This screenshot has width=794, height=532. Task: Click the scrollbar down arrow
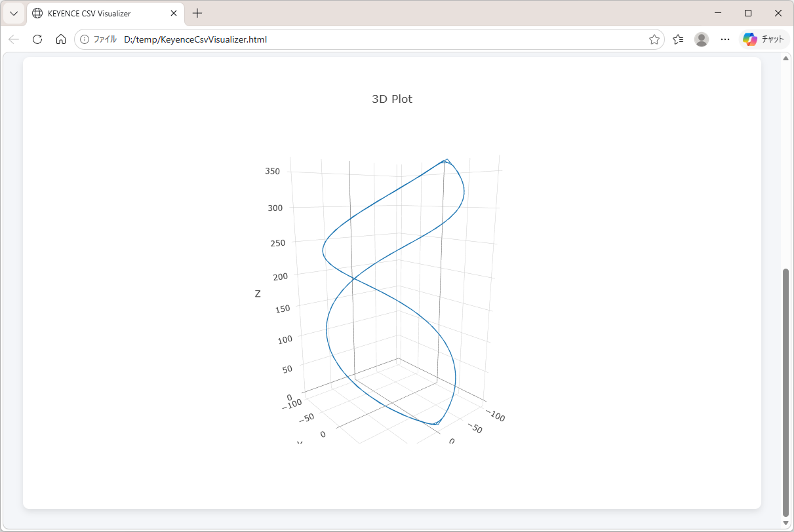tap(785, 523)
